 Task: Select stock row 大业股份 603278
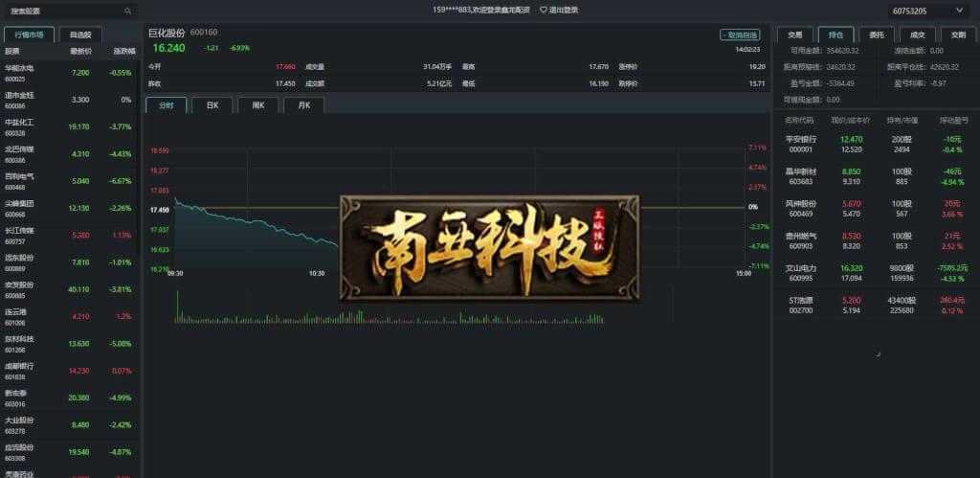69,424
